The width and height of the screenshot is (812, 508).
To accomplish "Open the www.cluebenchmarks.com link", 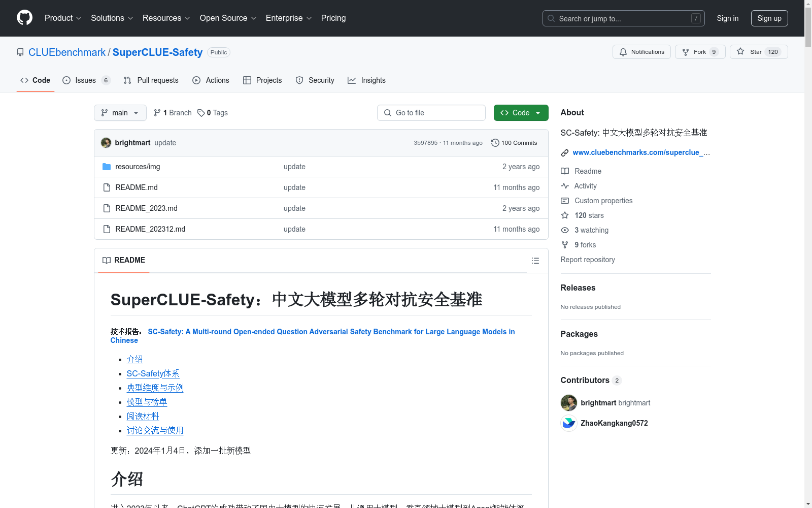I will pyautogui.click(x=641, y=153).
